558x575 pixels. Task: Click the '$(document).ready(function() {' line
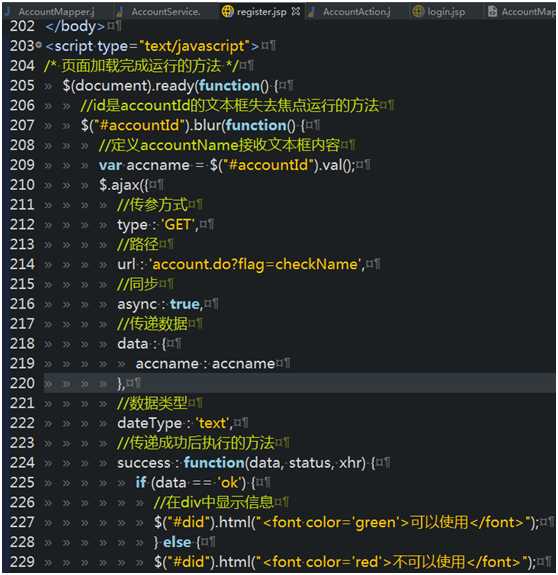point(170,86)
